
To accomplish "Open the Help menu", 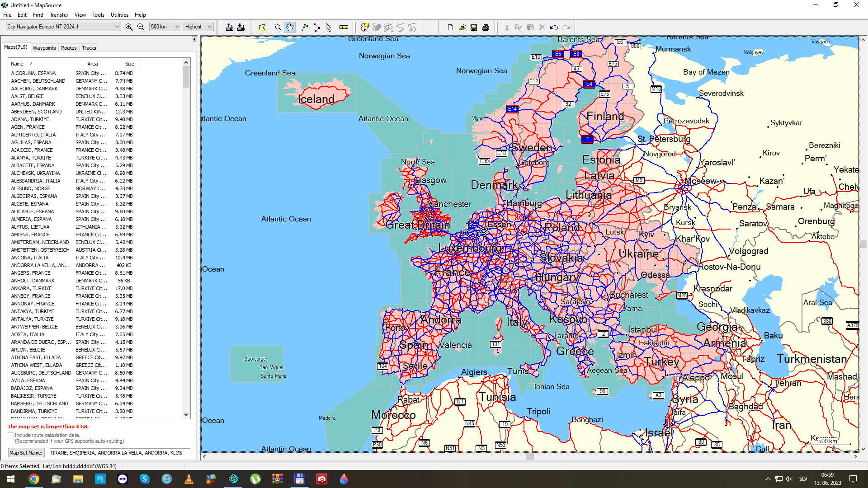I will (x=140, y=15).
